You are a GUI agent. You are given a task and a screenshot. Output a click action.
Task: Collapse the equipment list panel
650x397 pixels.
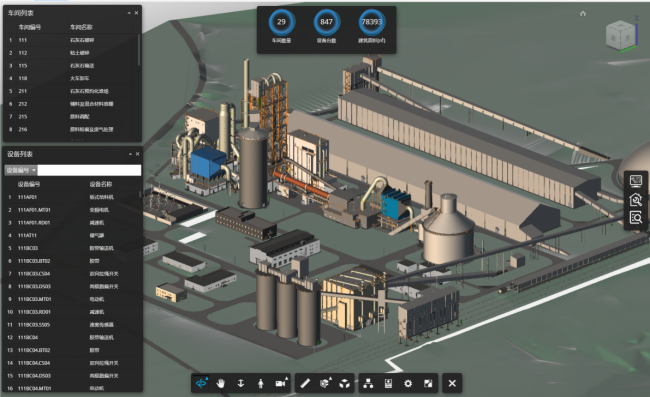131,154
